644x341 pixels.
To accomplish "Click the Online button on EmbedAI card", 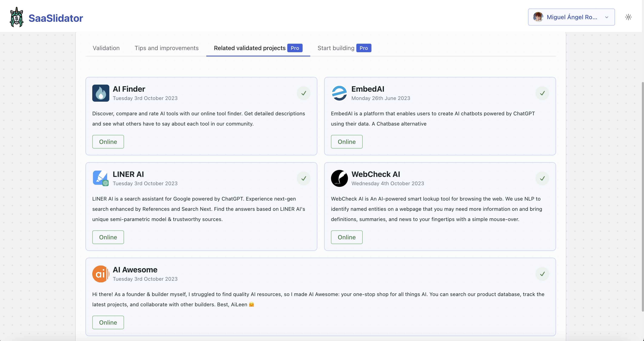I will click(347, 142).
